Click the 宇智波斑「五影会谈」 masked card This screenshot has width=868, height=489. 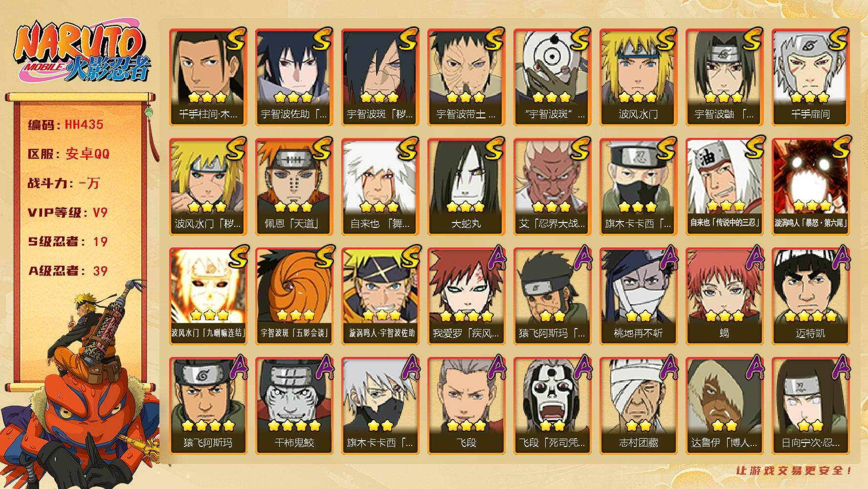click(294, 296)
